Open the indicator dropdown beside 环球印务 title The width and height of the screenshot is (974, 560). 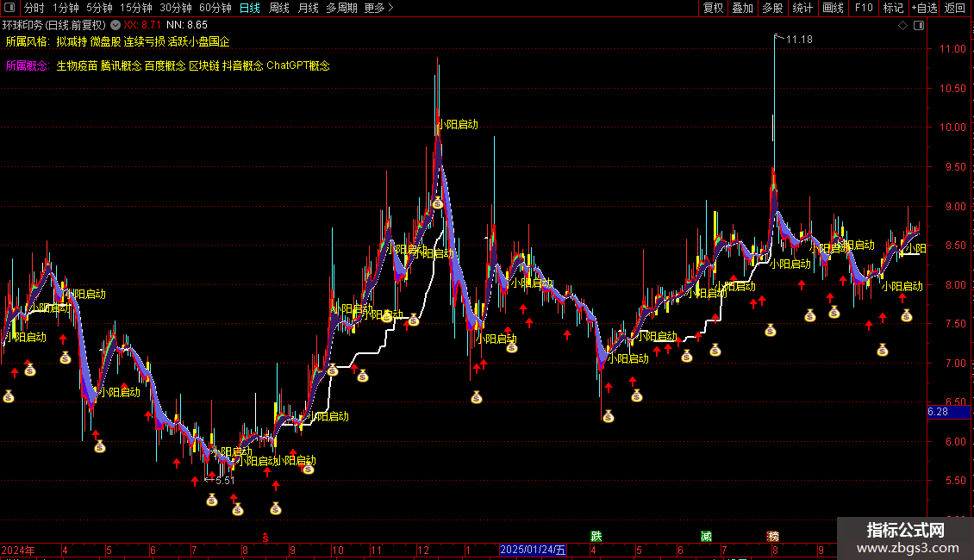[116, 25]
